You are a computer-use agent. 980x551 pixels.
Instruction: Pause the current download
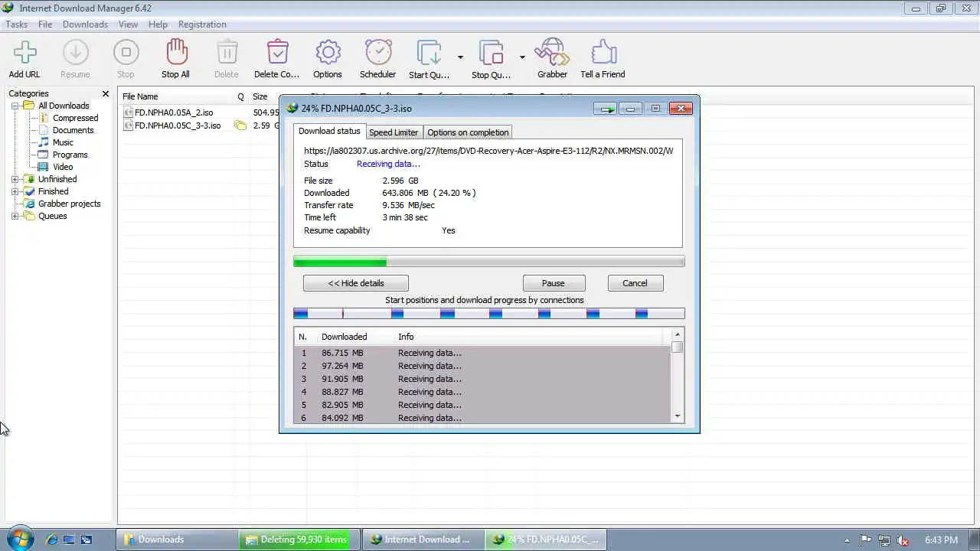click(554, 283)
